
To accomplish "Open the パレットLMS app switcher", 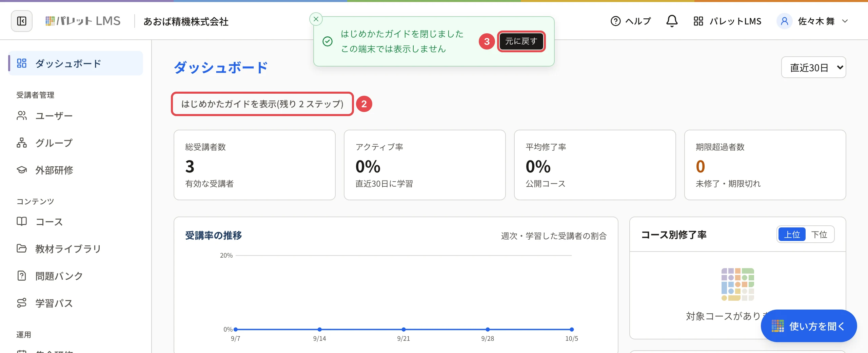I will [x=727, y=21].
